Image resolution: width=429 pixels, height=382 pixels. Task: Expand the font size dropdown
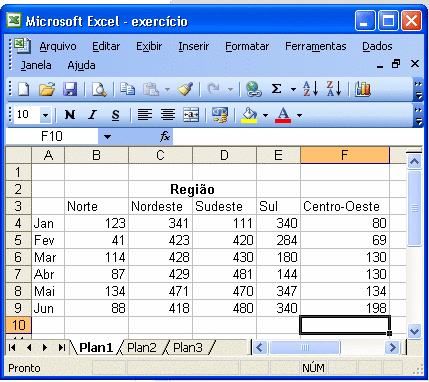[45, 115]
